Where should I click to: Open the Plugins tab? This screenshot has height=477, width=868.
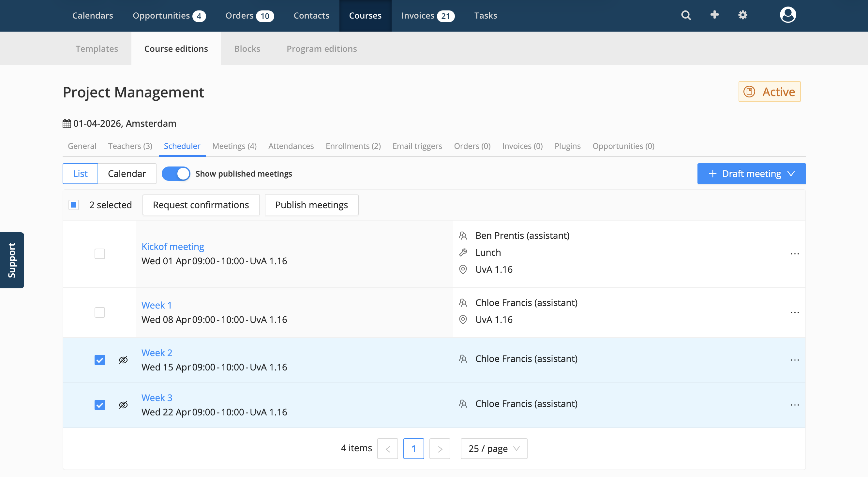click(x=567, y=146)
